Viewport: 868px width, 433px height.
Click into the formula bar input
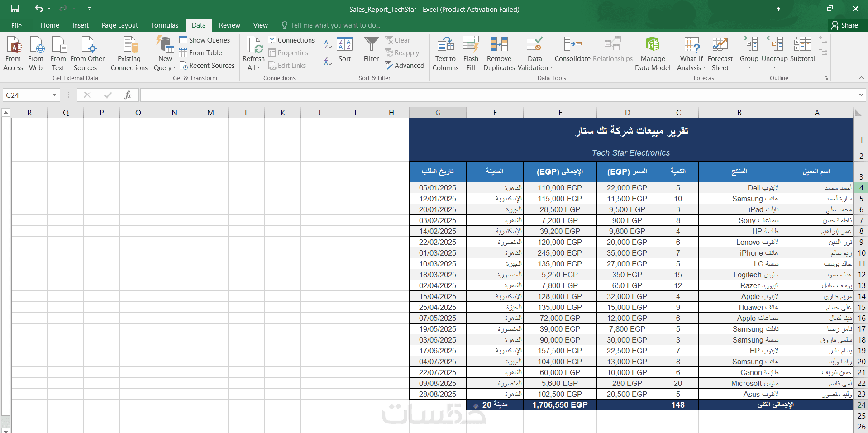498,95
